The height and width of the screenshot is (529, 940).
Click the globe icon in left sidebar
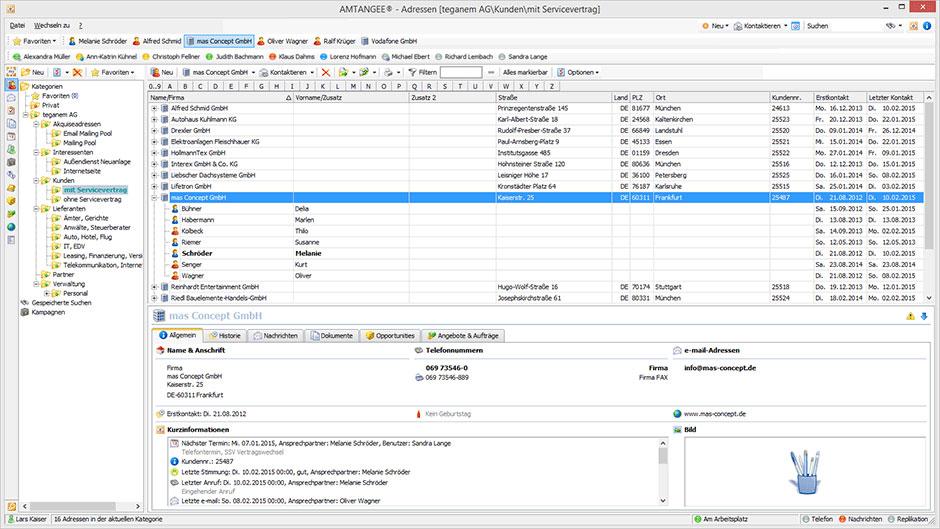coord(11,227)
